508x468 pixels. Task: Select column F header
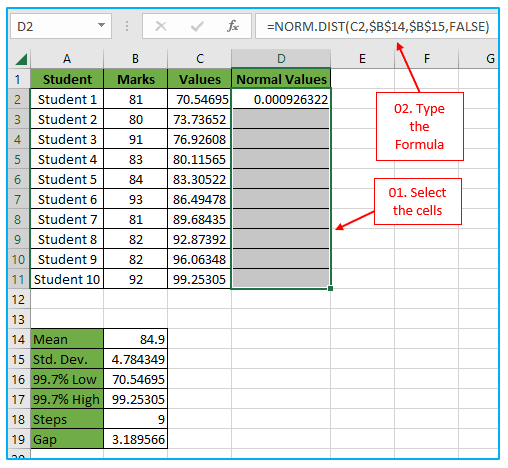426,59
